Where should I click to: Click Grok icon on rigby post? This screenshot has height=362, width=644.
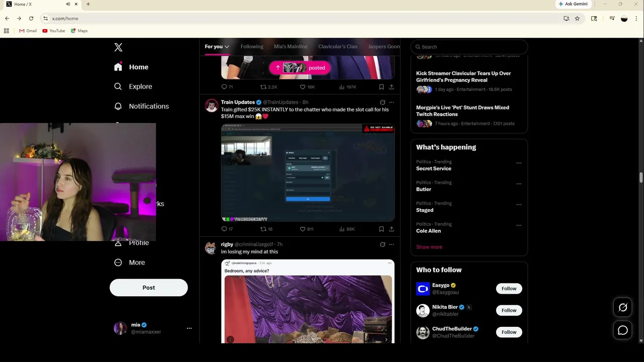click(382, 244)
